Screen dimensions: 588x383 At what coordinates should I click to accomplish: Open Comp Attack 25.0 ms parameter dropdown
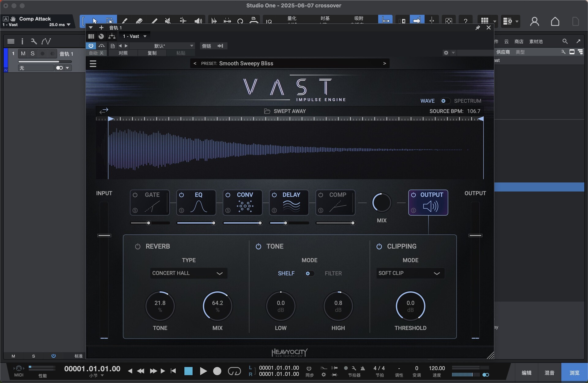coord(68,25)
